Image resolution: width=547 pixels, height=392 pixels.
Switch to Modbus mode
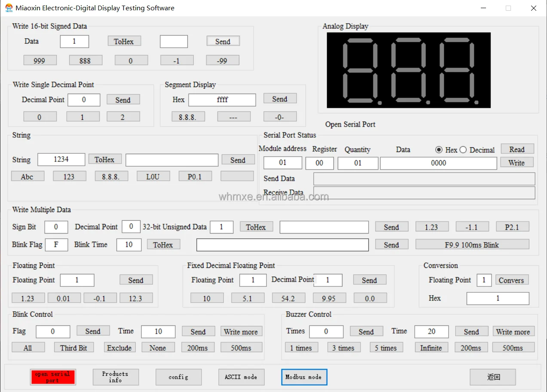tap(304, 377)
